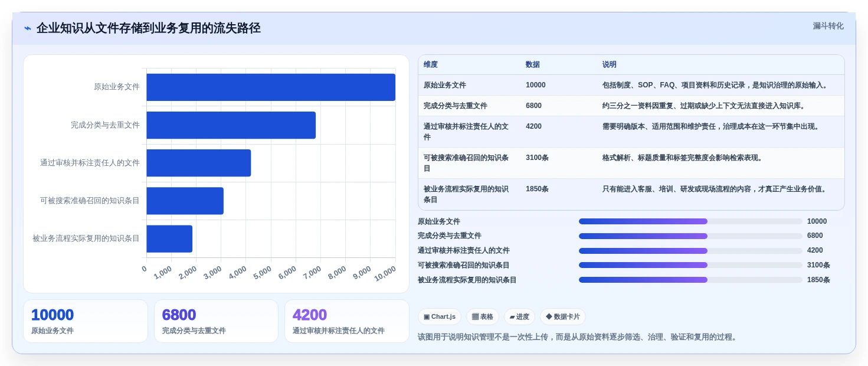
Task: Click the 原始业务文件 y-axis label in the chart
Action: tap(117, 87)
